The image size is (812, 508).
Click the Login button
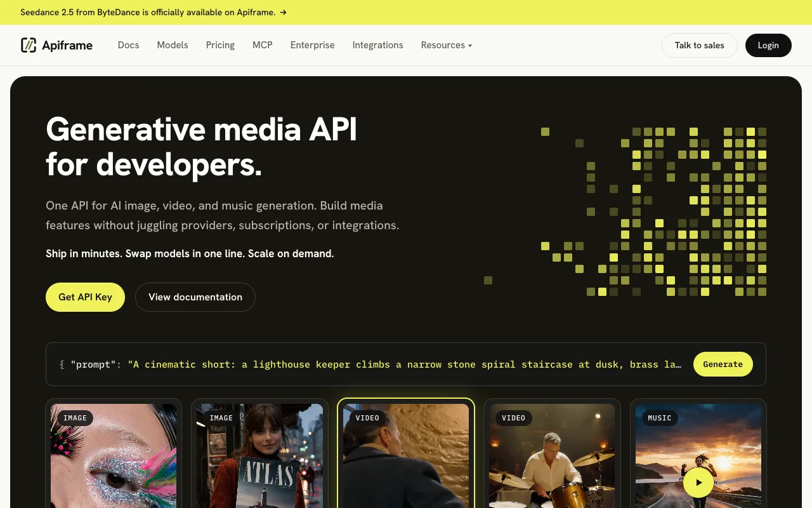click(x=768, y=45)
